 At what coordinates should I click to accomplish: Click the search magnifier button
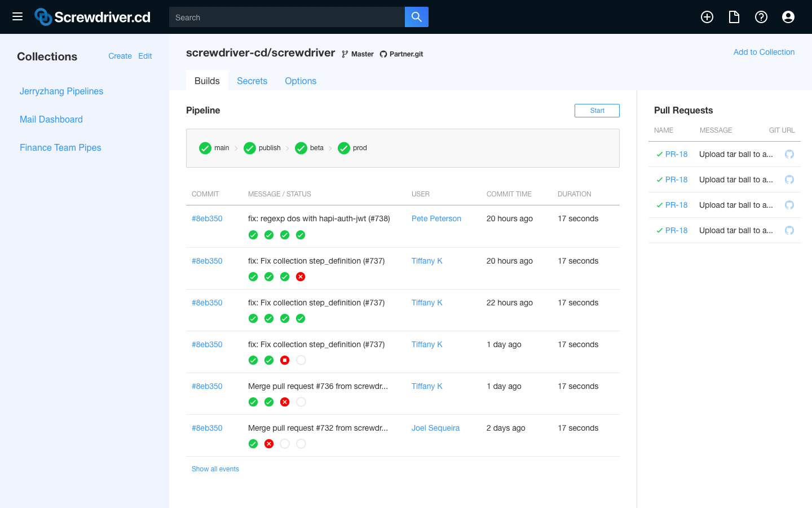pos(417,17)
